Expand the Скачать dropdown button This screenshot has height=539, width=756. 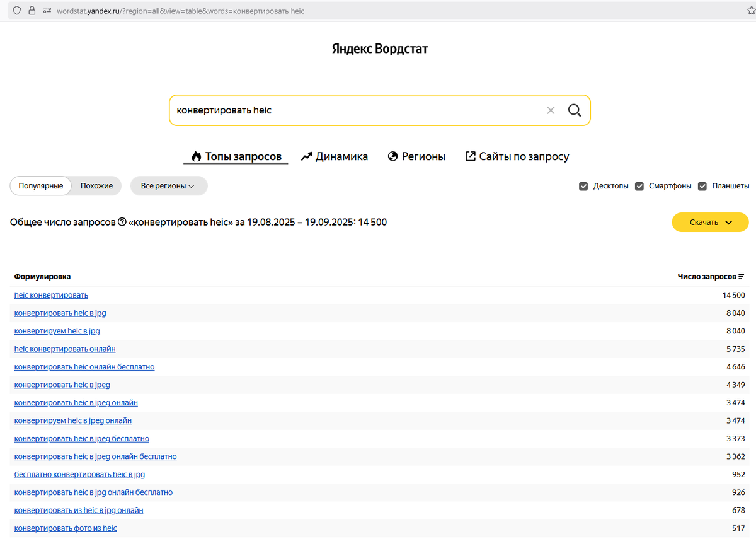tap(710, 223)
